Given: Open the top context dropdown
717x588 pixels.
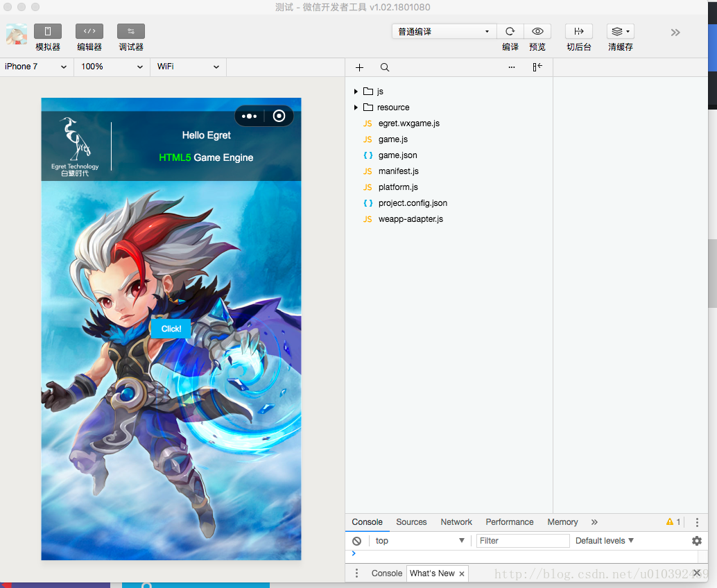Looking at the screenshot, I should tap(420, 541).
